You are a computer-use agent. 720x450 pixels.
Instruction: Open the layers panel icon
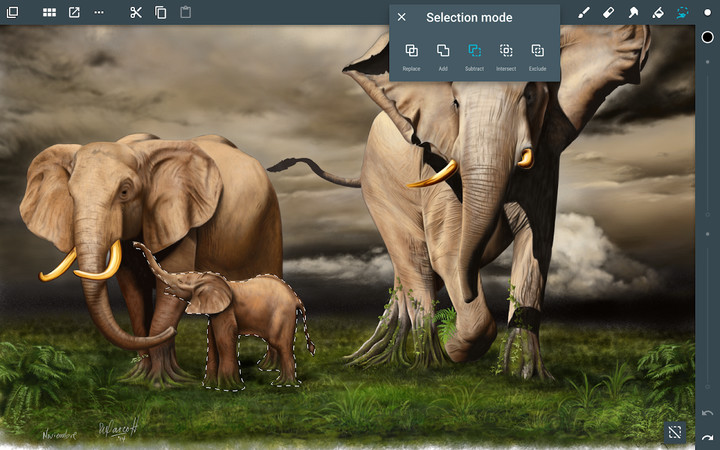13,13
